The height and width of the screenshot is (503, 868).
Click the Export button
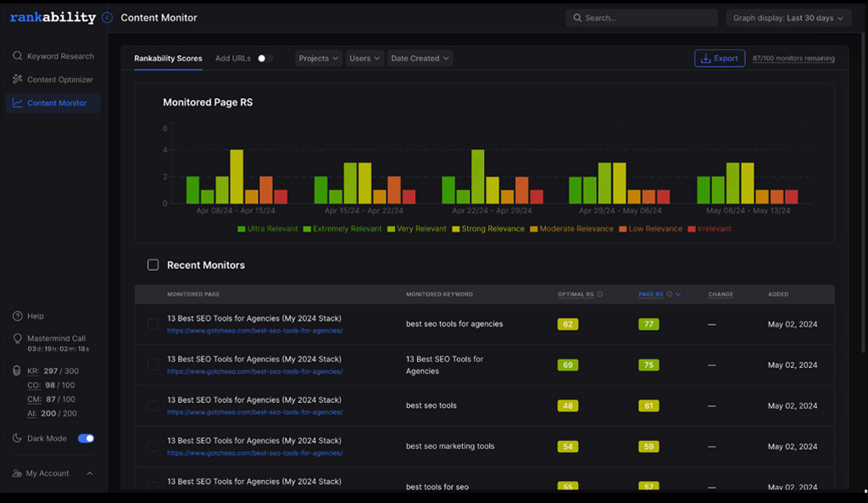pos(719,59)
